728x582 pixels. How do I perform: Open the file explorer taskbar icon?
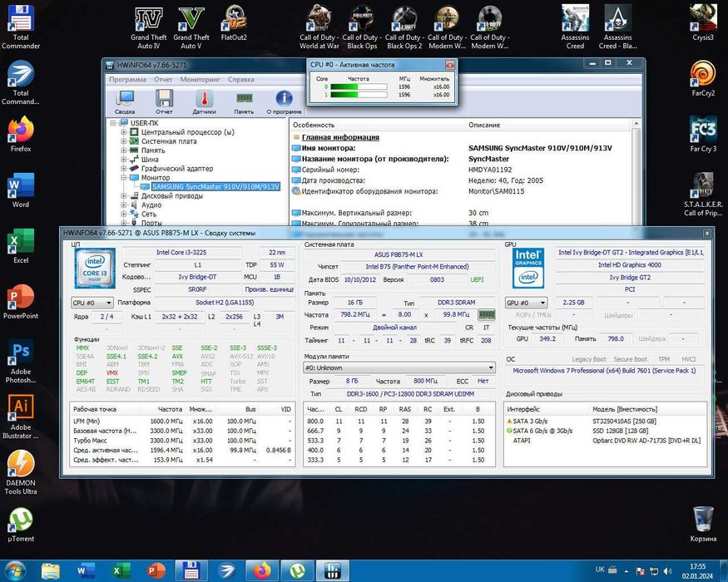[x=51, y=570]
